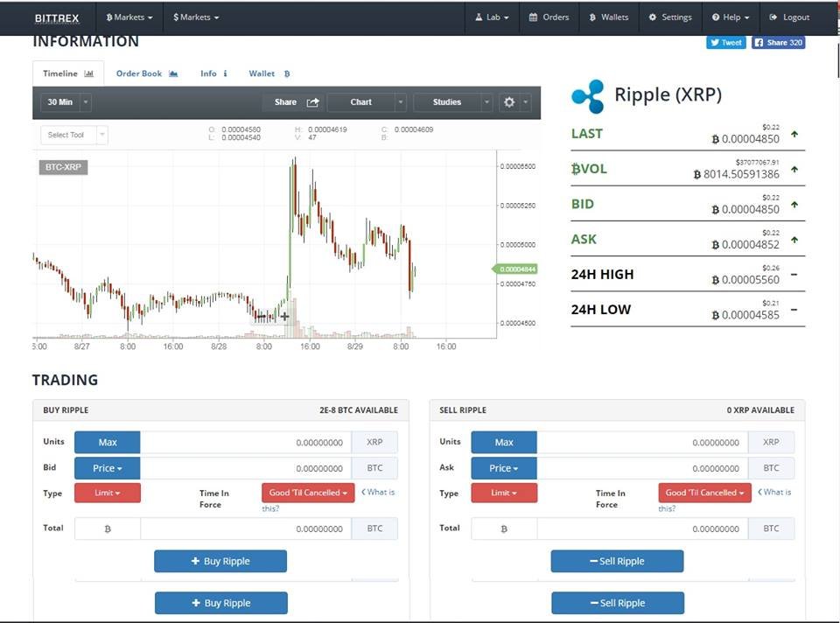Open the Studies dropdown

point(452,101)
